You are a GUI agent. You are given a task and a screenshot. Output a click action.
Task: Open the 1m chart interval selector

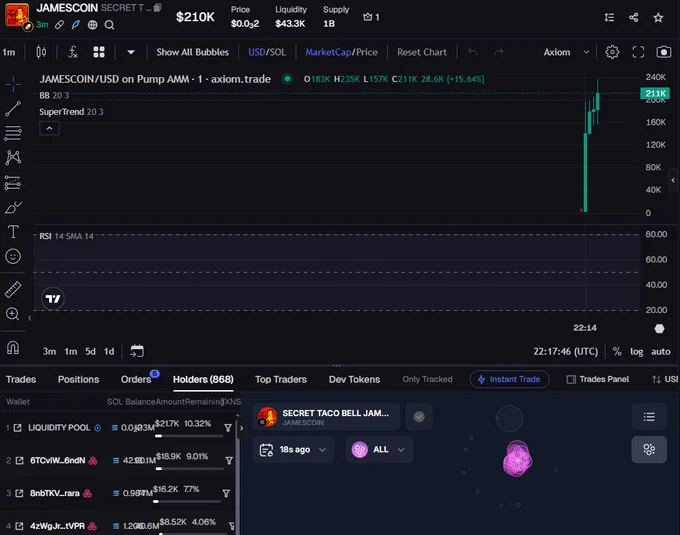click(x=9, y=52)
